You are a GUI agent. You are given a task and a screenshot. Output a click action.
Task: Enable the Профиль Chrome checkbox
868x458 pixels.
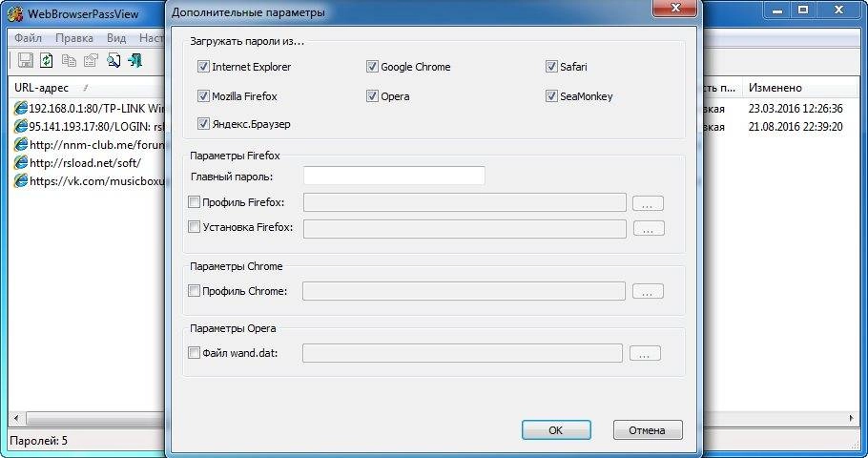[x=194, y=290]
